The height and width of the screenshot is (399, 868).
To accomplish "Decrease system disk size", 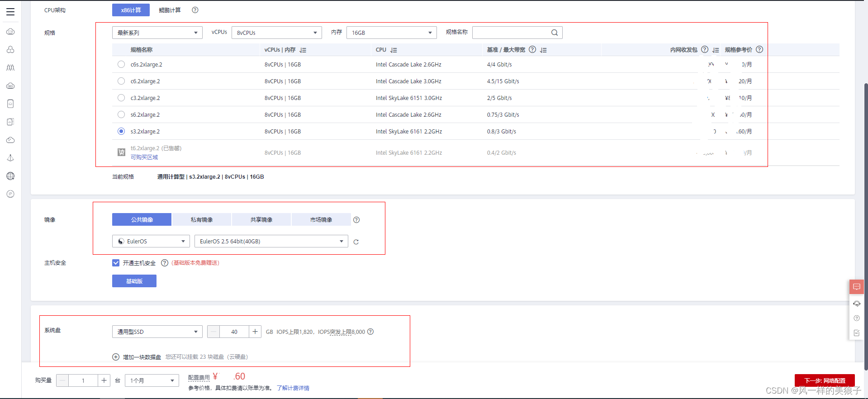I will click(213, 332).
